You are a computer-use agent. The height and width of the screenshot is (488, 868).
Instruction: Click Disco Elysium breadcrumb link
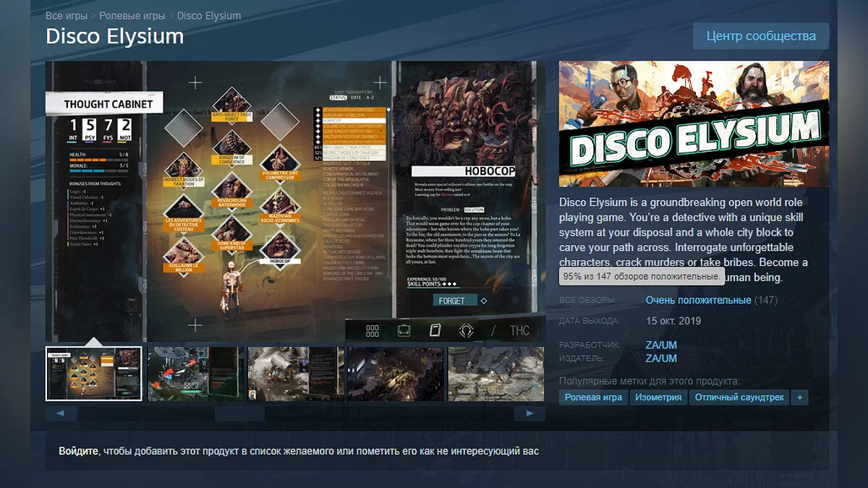point(209,15)
